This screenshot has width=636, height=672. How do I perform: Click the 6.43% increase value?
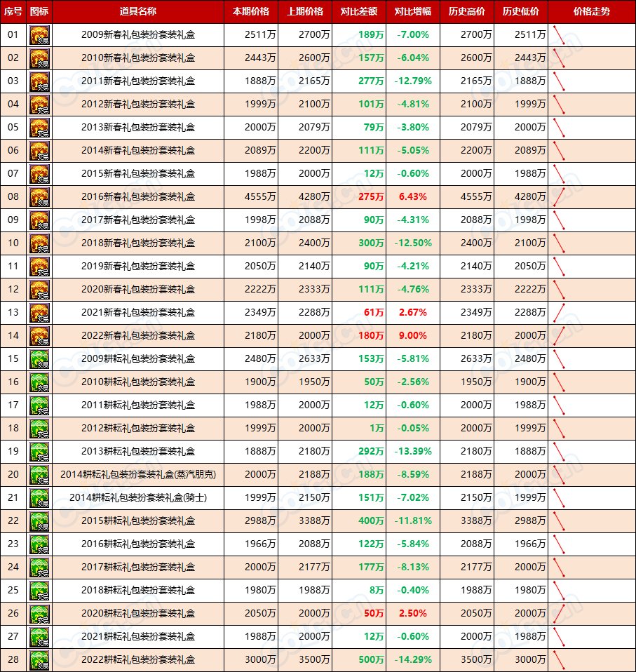413,197
